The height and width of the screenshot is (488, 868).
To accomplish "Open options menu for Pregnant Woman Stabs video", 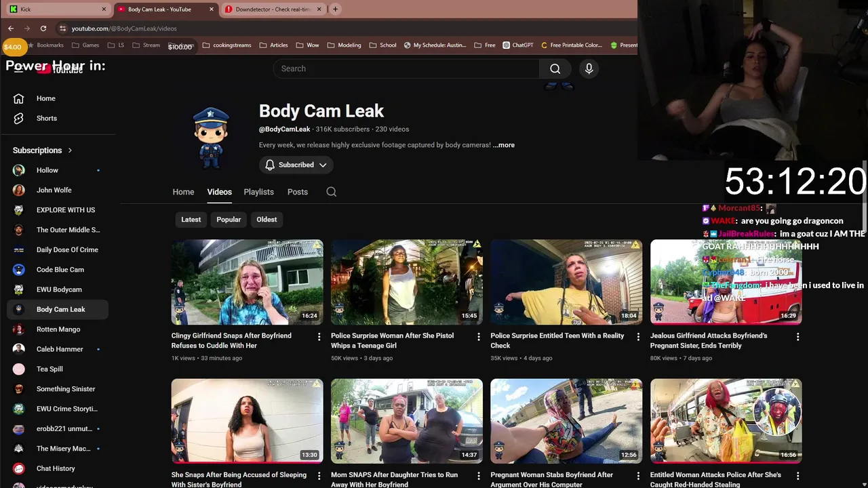I will (x=638, y=476).
